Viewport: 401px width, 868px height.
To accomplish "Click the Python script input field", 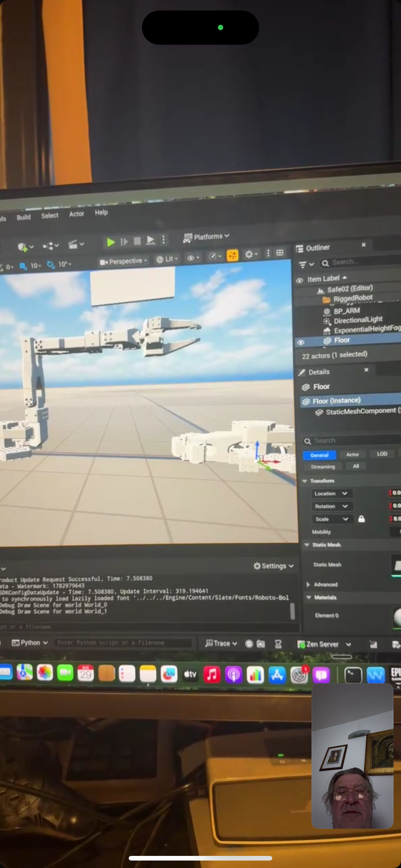I will (123, 643).
